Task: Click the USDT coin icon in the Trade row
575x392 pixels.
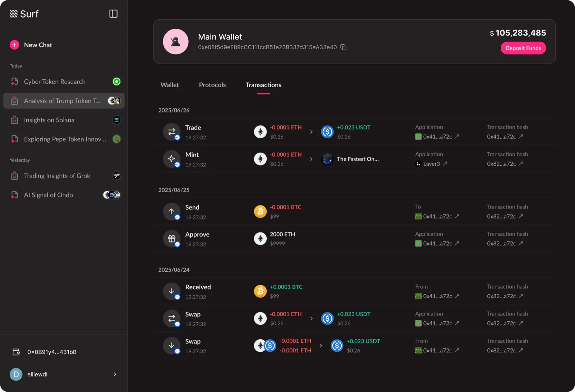Action: coord(327,132)
